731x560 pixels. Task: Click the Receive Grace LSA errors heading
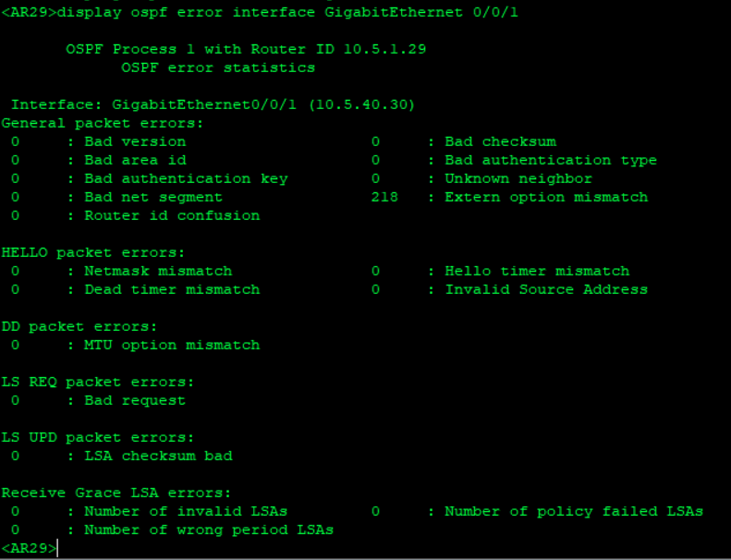tap(116, 493)
